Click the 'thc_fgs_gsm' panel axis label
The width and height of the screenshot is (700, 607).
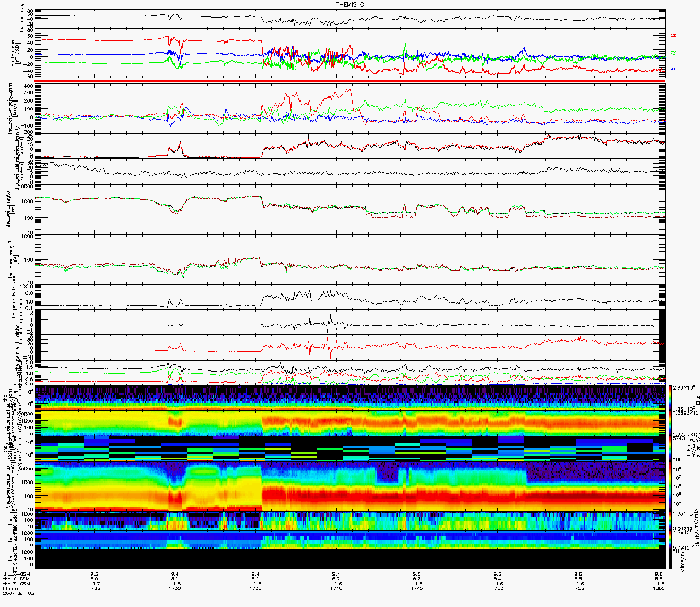coord(14,53)
